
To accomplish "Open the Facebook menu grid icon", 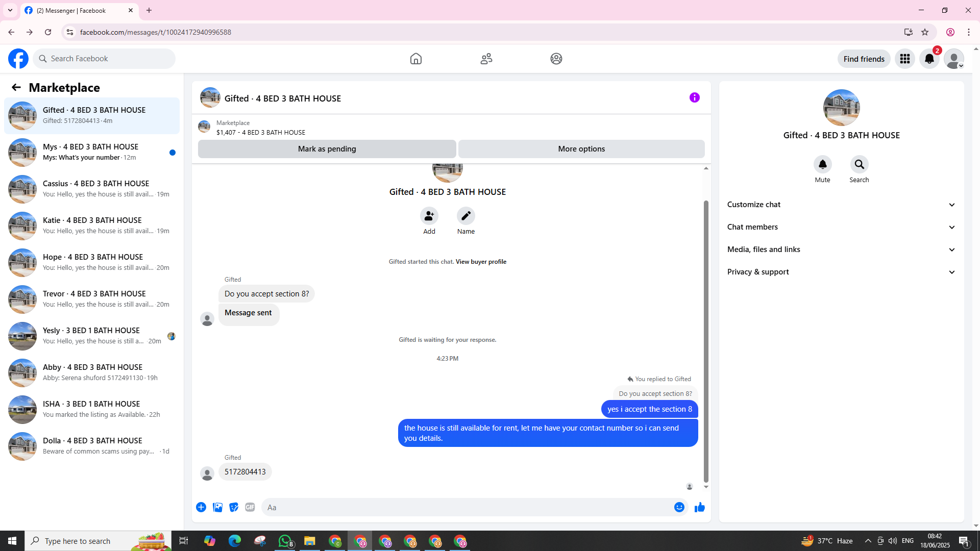I will click(905, 59).
